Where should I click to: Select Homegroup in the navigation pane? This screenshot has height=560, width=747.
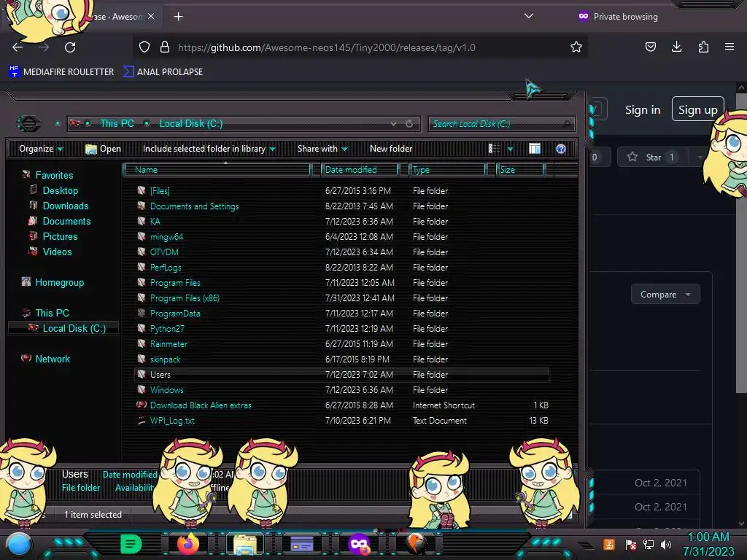(59, 282)
